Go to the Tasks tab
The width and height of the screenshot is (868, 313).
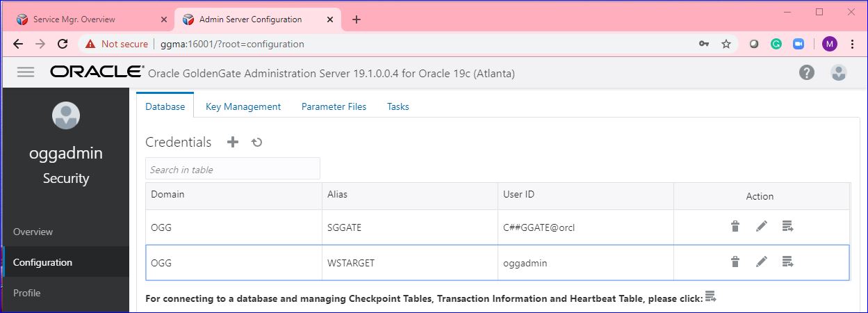pos(398,106)
